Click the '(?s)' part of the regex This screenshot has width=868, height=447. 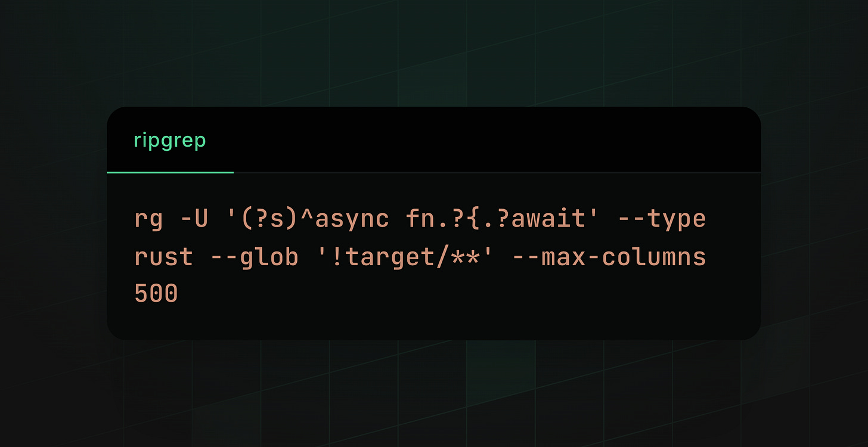(269, 219)
